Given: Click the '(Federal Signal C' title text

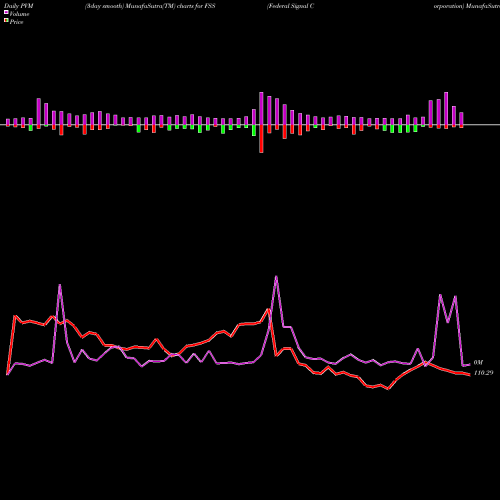Looking at the screenshot, I should pos(290,6).
